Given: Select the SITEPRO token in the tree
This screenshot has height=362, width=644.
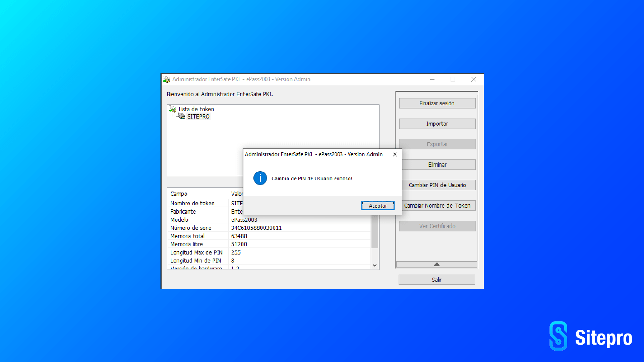Looking at the screenshot, I should 198,117.
